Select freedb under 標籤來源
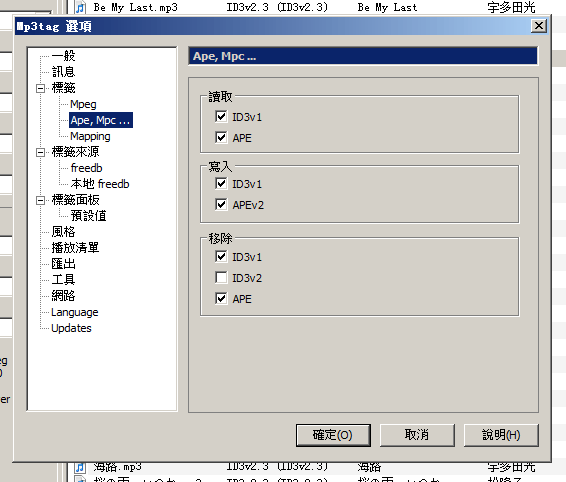This screenshot has height=482, width=566. click(87, 168)
